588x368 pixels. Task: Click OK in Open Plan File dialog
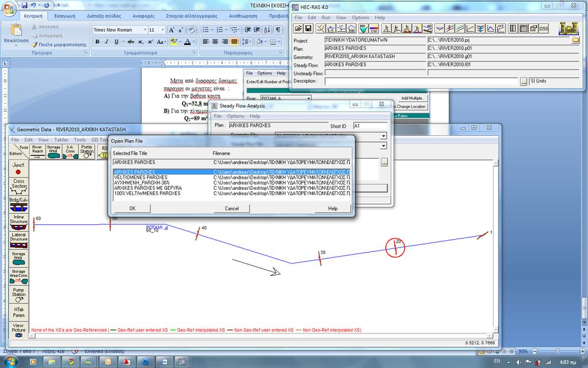pos(133,208)
